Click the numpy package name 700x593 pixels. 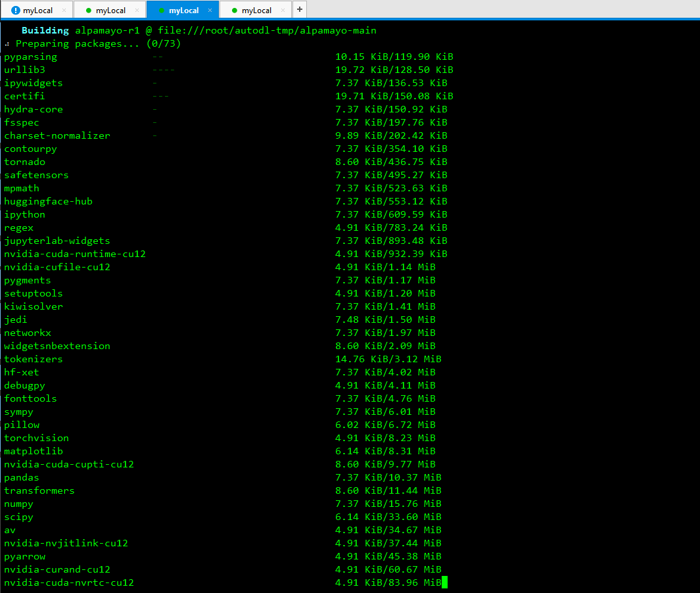pos(19,504)
